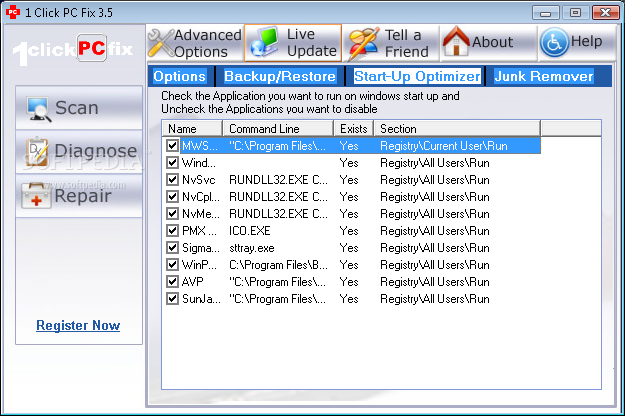This screenshot has width=625, height=416.
Task: Select the 'AVP' name cell
Action: click(193, 282)
